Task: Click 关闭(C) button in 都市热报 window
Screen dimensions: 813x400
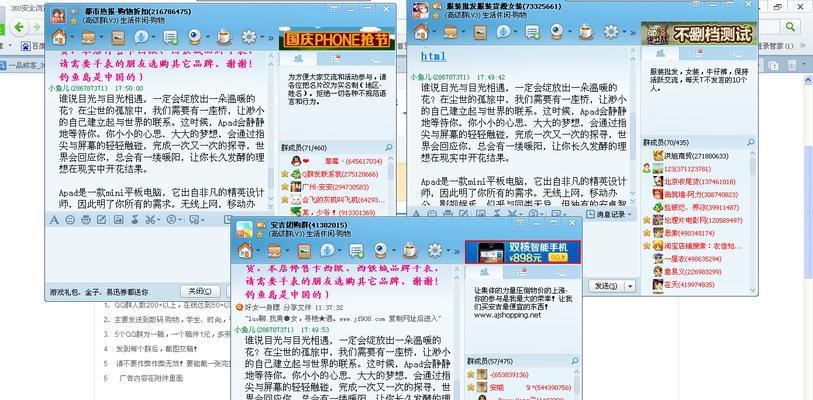Action: [x=200, y=291]
